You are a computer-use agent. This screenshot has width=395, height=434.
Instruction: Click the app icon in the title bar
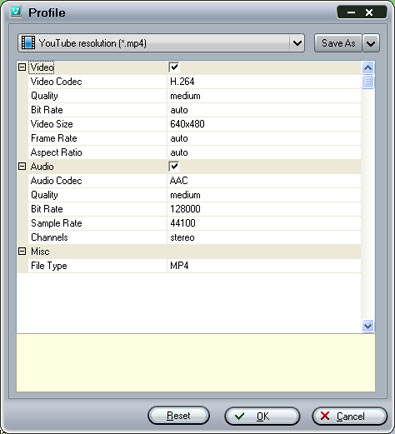pos(16,12)
